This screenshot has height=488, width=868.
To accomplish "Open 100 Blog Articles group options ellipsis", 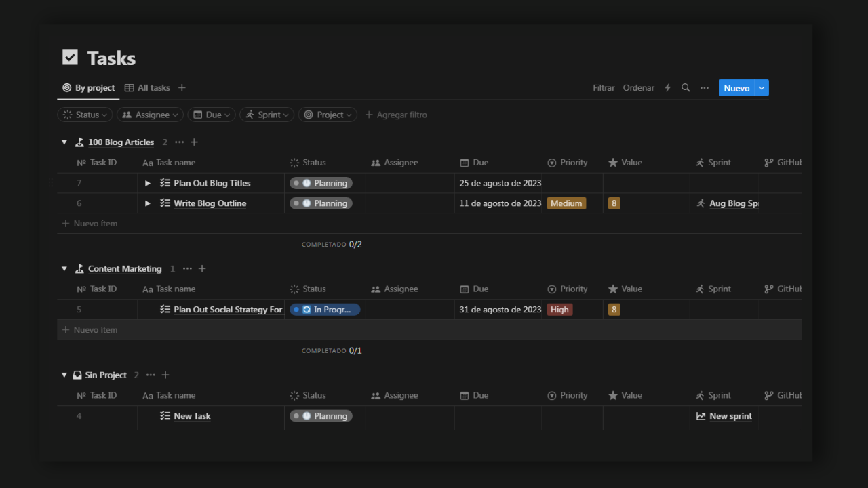I will coord(179,142).
